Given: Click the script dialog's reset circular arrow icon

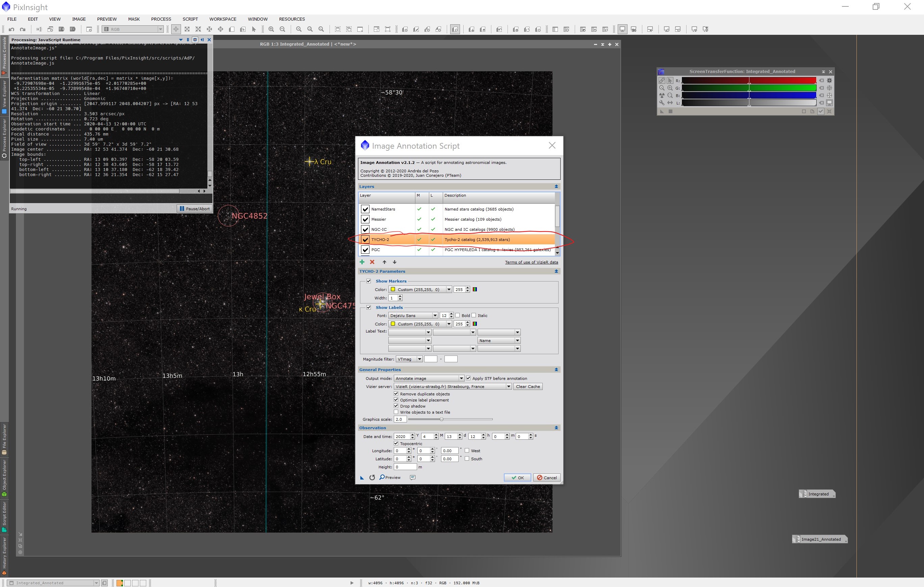Looking at the screenshot, I should point(372,478).
